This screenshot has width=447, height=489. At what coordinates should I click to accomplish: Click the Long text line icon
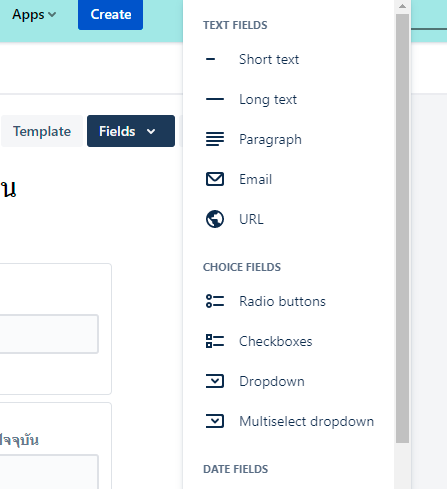tap(215, 99)
